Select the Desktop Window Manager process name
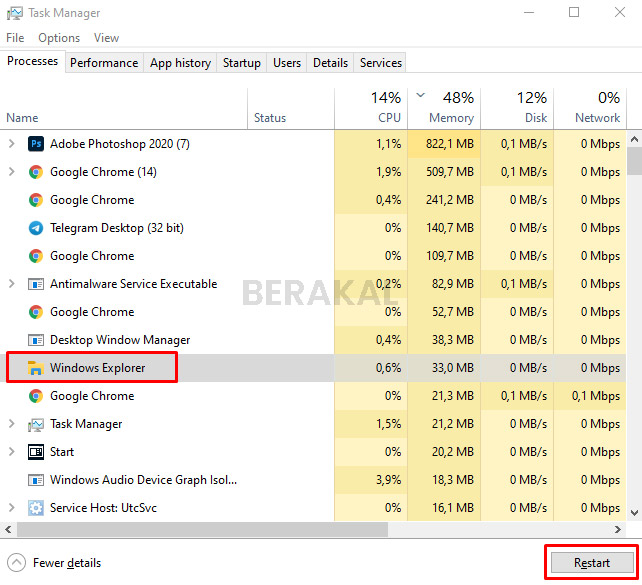642x585 pixels. [120, 340]
